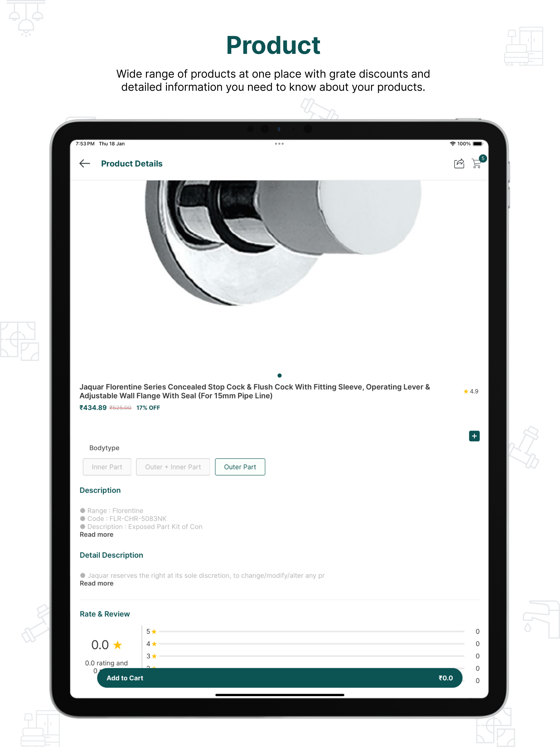Open the Rate & Review section
560x747 pixels.
105,614
